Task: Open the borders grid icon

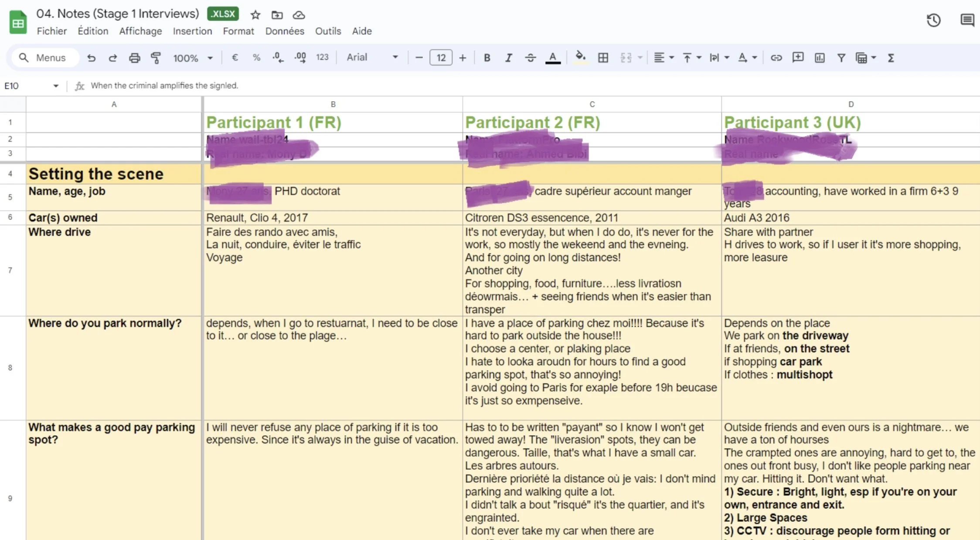Action: pyautogui.click(x=603, y=58)
